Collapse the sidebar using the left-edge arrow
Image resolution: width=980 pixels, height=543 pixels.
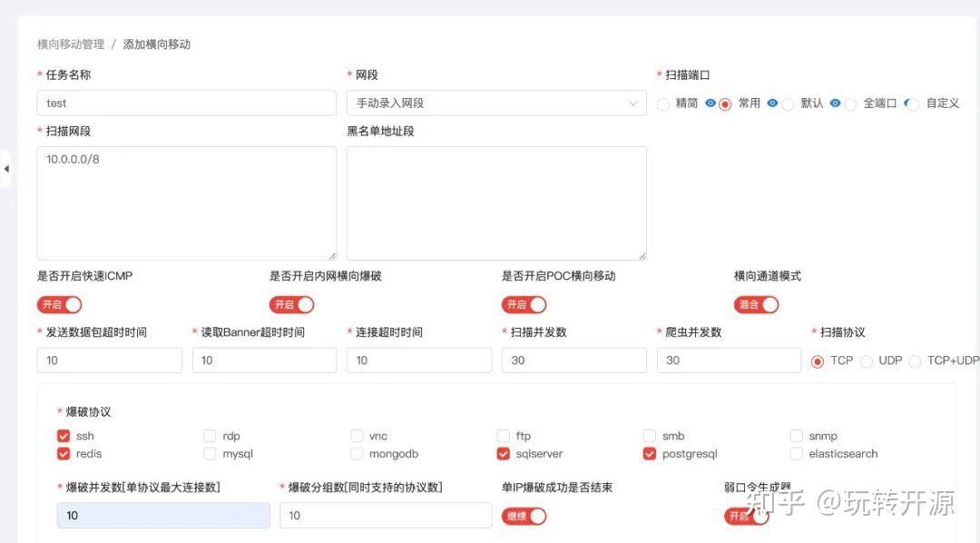click(7, 168)
